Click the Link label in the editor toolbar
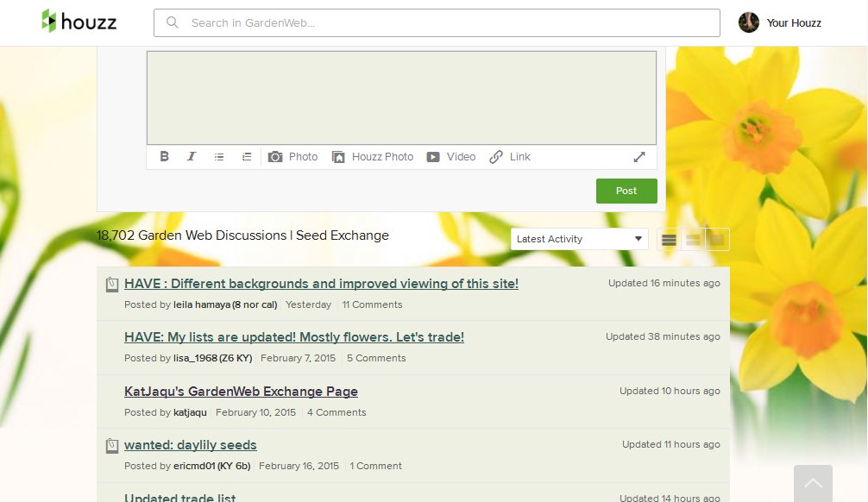868x502 pixels. pos(519,157)
